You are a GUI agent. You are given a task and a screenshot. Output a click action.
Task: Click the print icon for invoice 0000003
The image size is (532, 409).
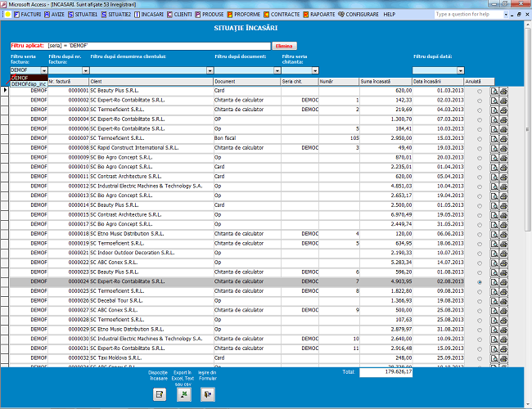[503, 110]
